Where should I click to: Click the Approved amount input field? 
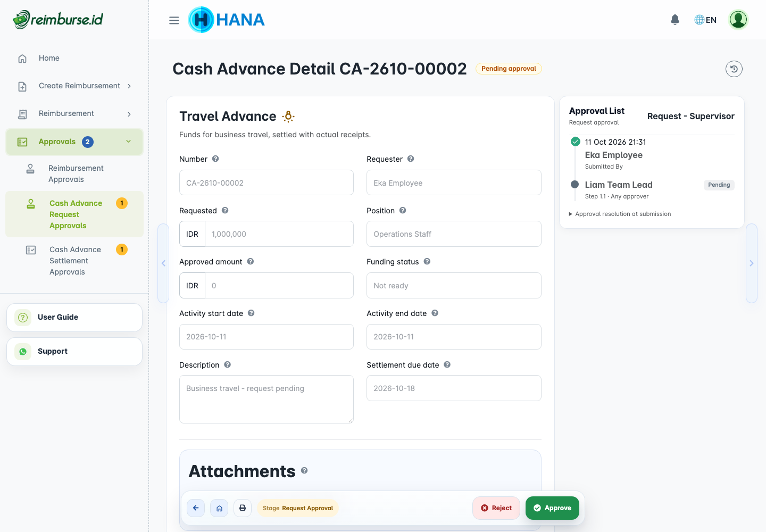click(279, 286)
